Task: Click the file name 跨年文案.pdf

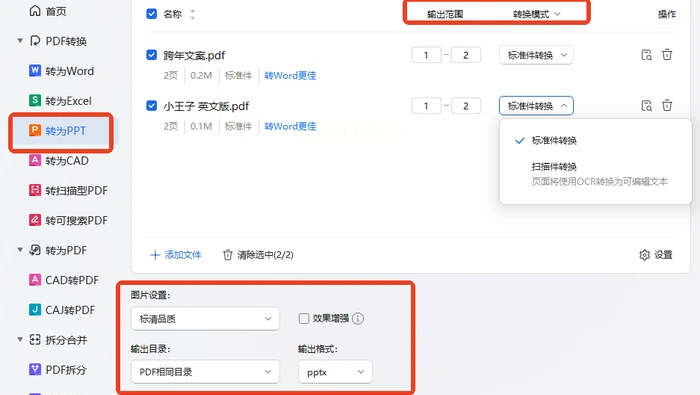Action: point(194,55)
